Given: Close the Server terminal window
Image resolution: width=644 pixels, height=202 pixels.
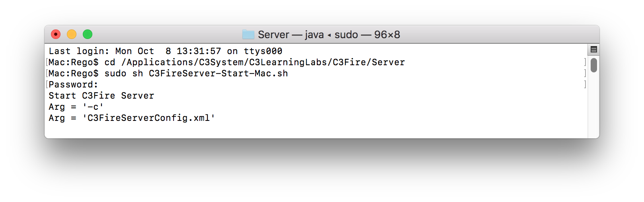Looking at the screenshot, I should (56, 35).
